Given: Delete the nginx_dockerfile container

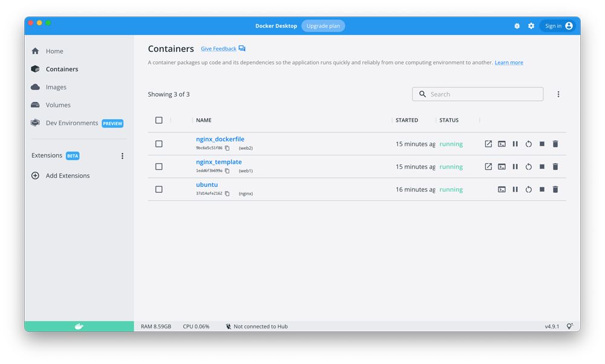Looking at the screenshot, I should (x=555, y=144).
